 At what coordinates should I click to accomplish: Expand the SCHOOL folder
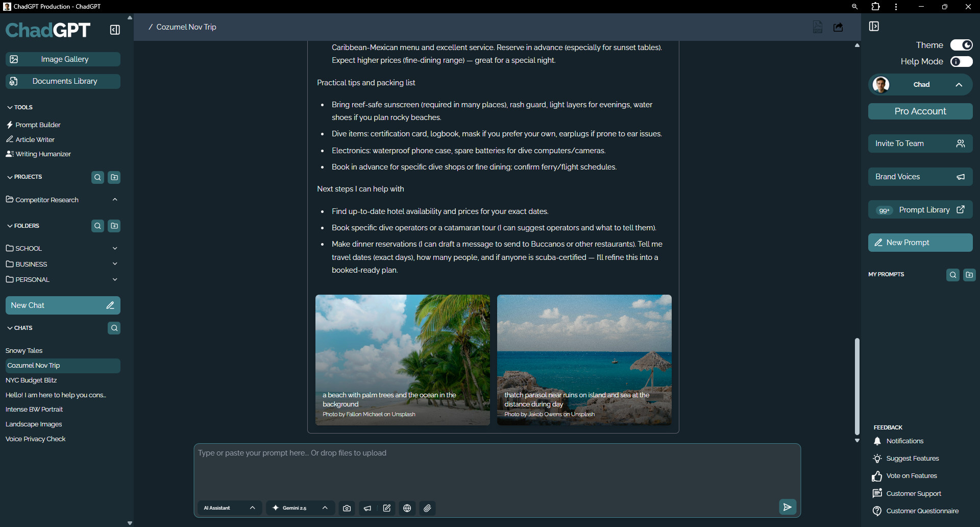pyautogui.click(x=115, y=248)
